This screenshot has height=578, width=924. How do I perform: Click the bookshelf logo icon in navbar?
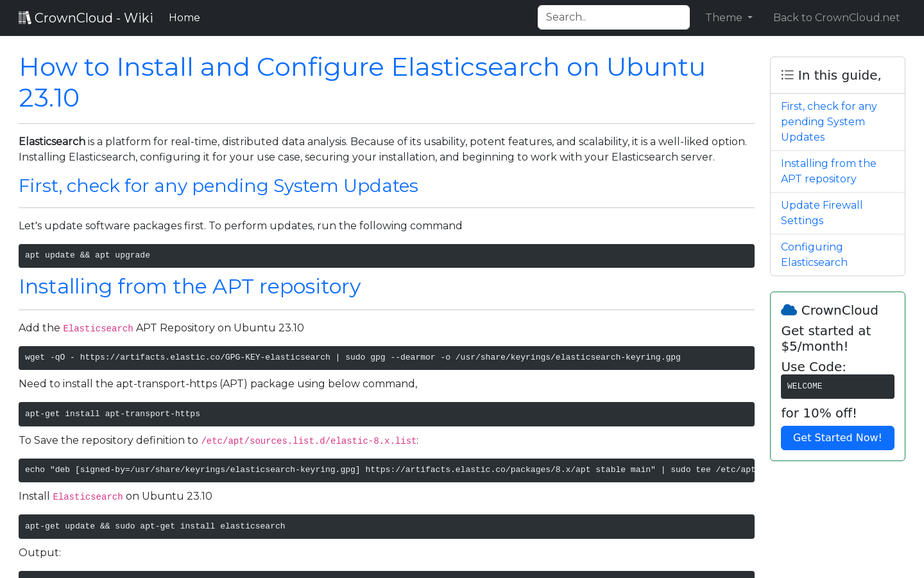[24, 17]
